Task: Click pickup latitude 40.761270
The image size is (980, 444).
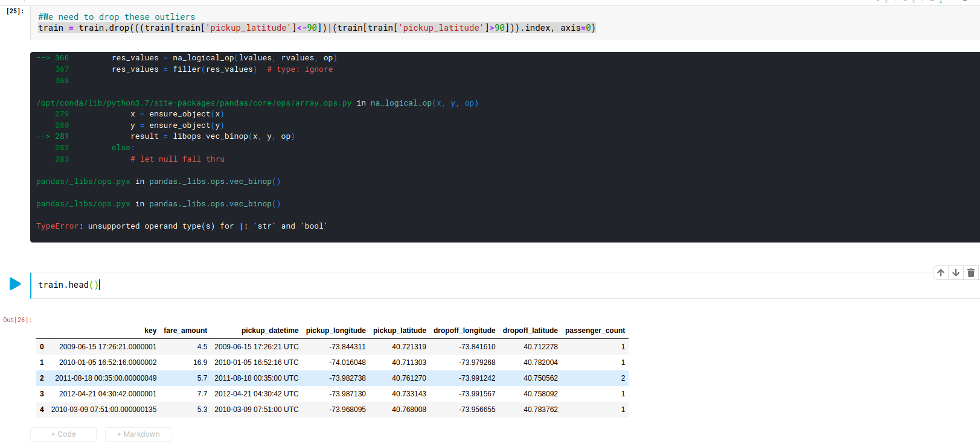Action: coord(409,378)
